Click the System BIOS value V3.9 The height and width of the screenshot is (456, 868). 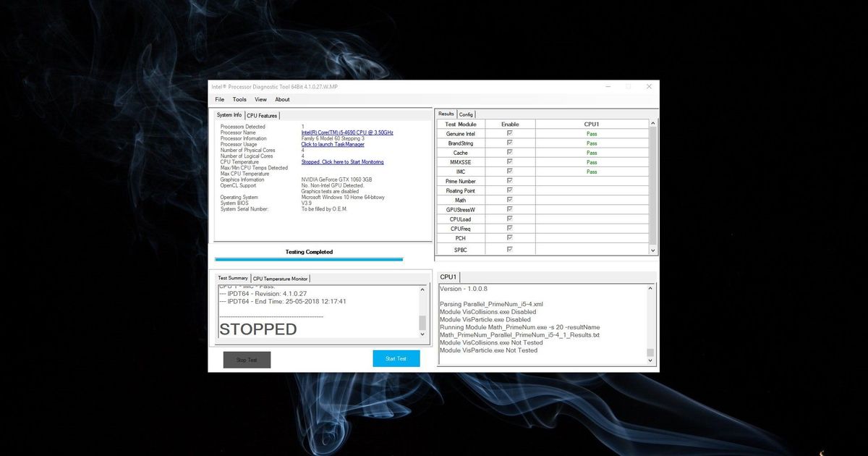point(306,203)
